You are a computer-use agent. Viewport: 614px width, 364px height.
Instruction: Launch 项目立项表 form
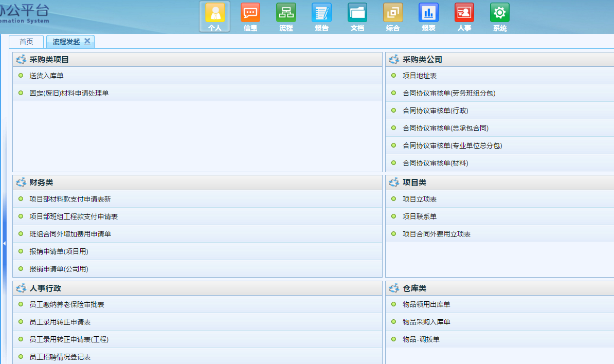point(420,199)
